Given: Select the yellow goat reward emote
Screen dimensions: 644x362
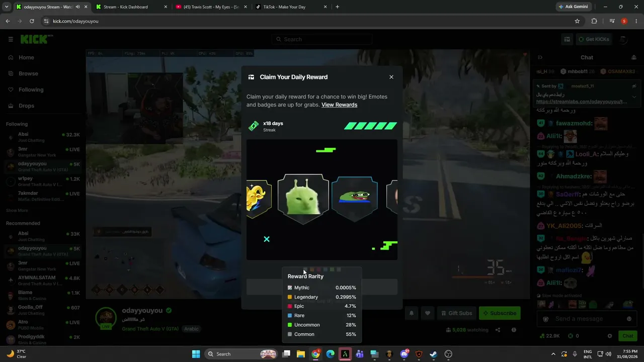Looking at the screenshot, I should pos(259,198).
